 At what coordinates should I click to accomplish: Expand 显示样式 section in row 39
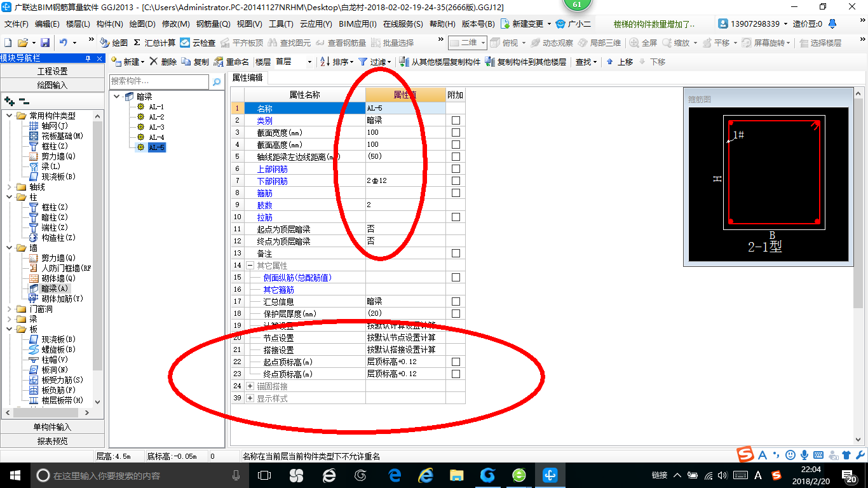(x=250, y=398)
